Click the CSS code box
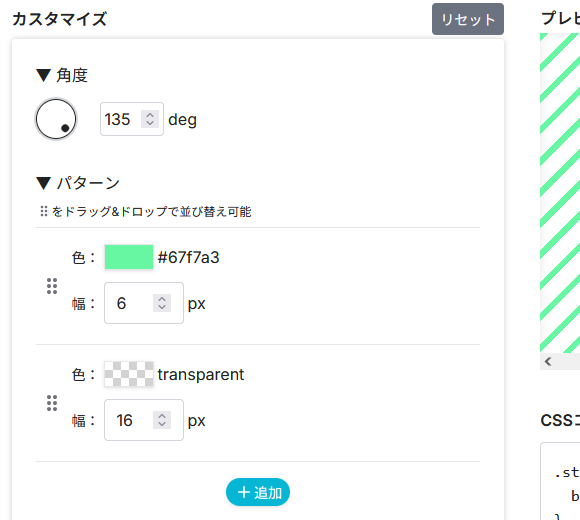The width and height of the screenshot is (580, 520). coord(560,481)
